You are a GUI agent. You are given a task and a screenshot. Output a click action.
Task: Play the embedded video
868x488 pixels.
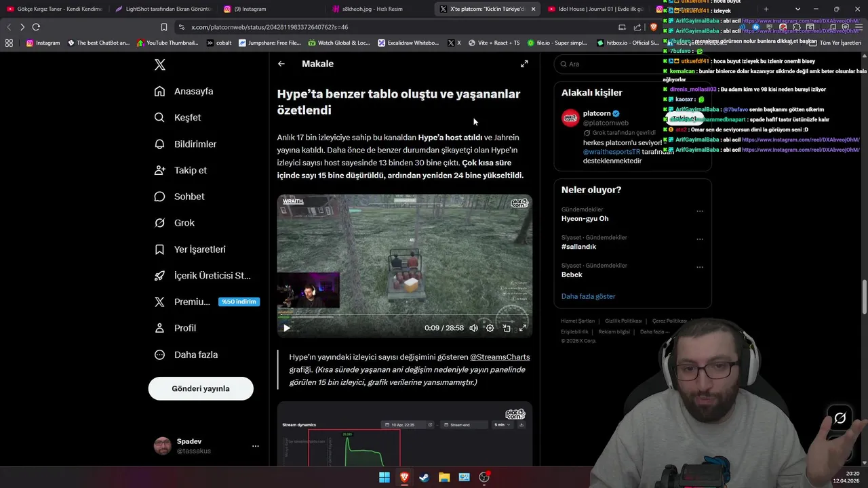[x=286, y=328]
